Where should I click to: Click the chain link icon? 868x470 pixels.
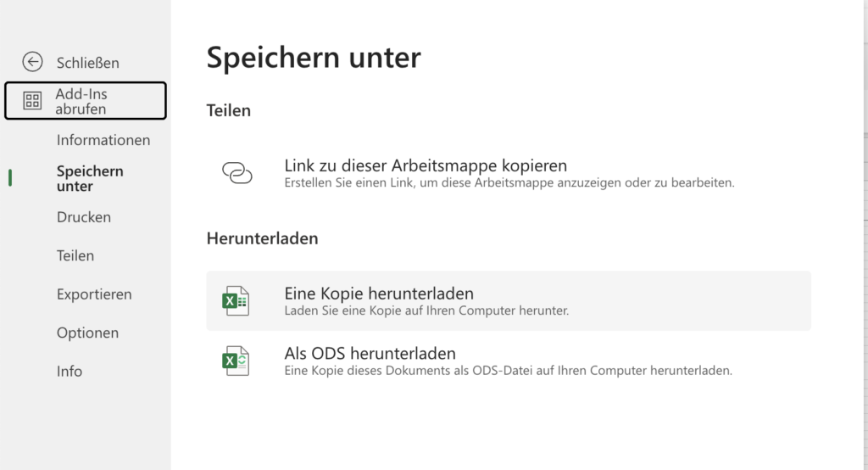(x=237, y=172)
